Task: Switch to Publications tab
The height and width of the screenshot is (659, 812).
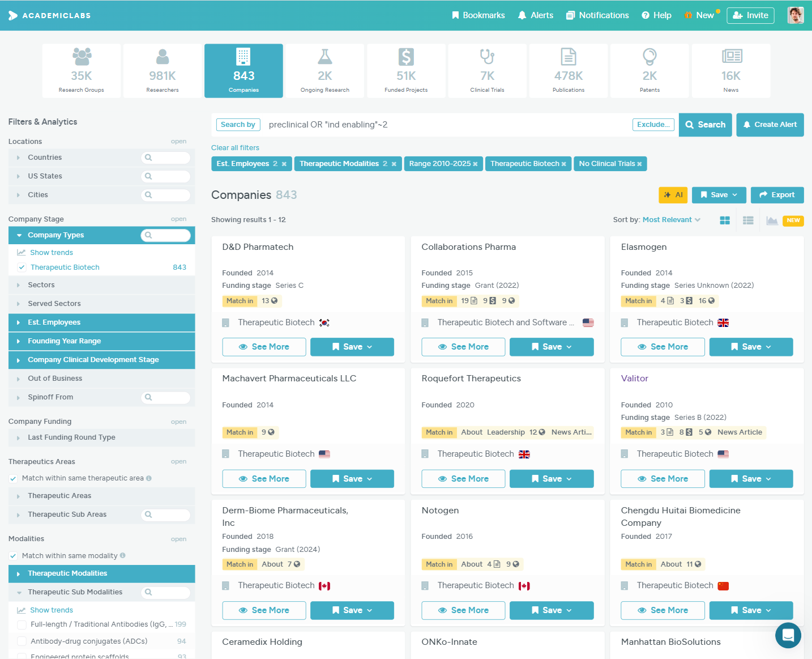Action: (x=569, y=71)
